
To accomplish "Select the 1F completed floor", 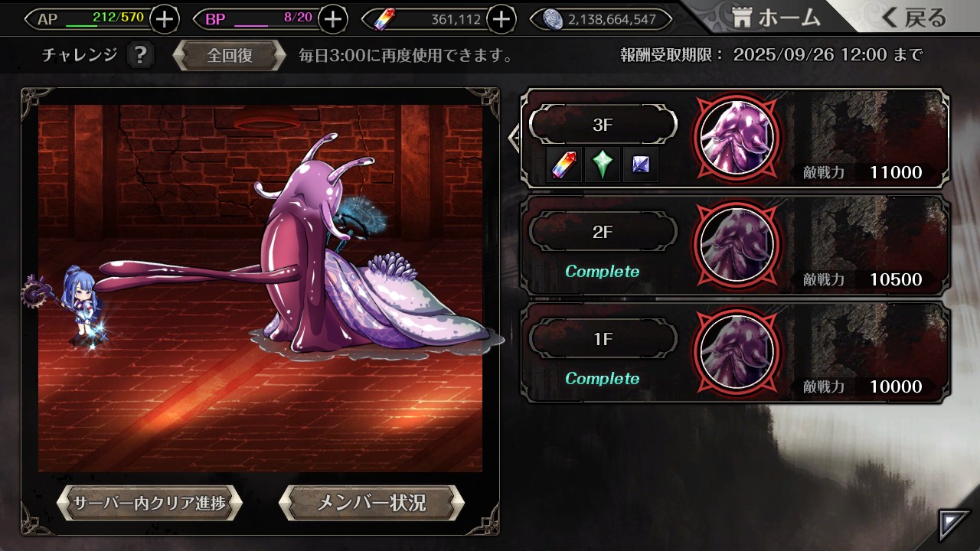I will pos(735,352).
